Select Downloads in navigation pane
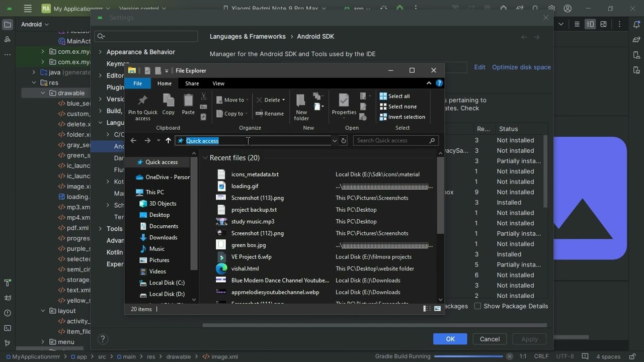This screenshot has width=644, height=362. click(x=163, y=237)
